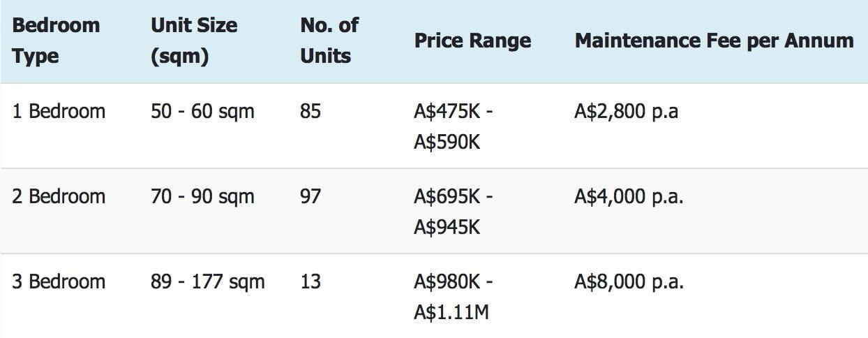Click the A$695K - A$945K price
Viewport: 868px width, 338px height.
tap(454, 212)
